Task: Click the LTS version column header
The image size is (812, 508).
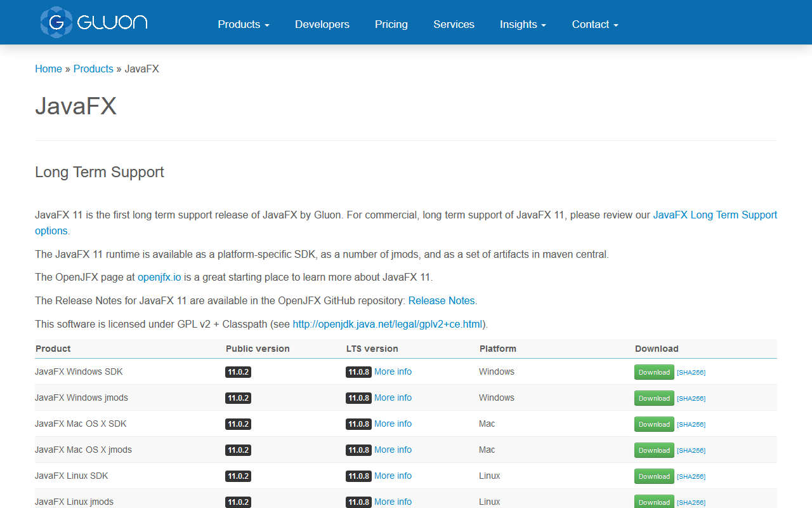Action: tap(372, 349)
